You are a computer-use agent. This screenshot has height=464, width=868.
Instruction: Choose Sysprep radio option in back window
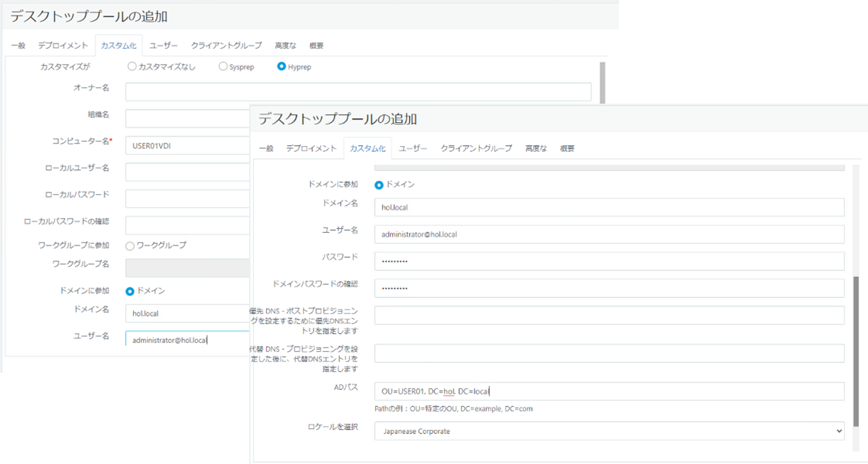[223, 66]
